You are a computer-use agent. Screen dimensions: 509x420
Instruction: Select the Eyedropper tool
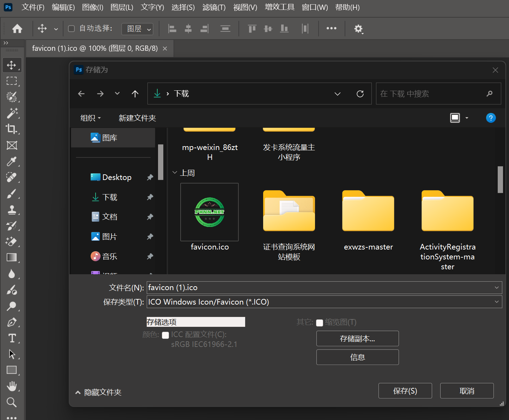(x=12, y=161)
